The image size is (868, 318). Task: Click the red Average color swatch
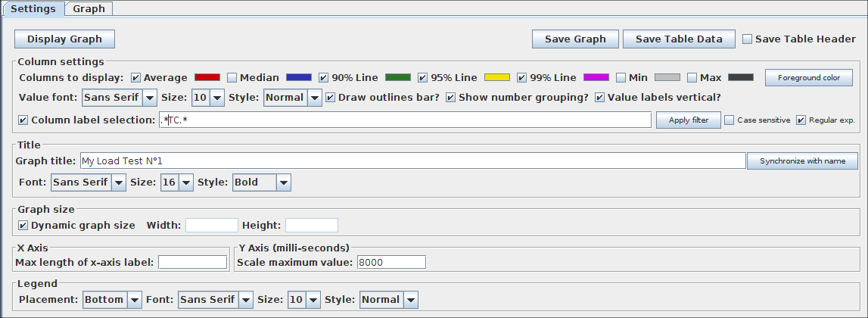207,77
